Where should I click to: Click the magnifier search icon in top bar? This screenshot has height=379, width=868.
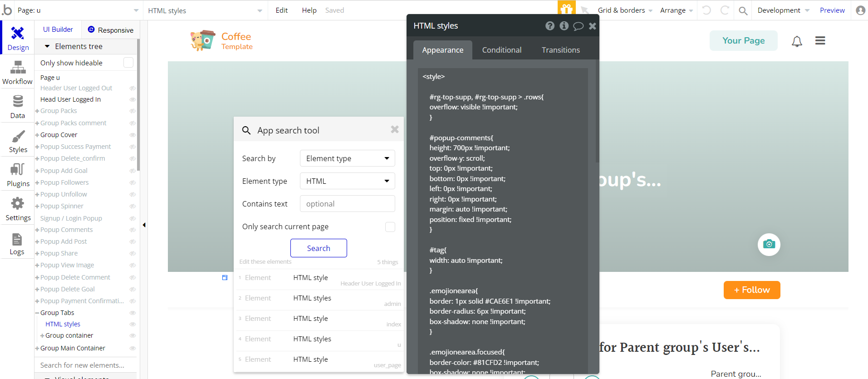point(743,10)
